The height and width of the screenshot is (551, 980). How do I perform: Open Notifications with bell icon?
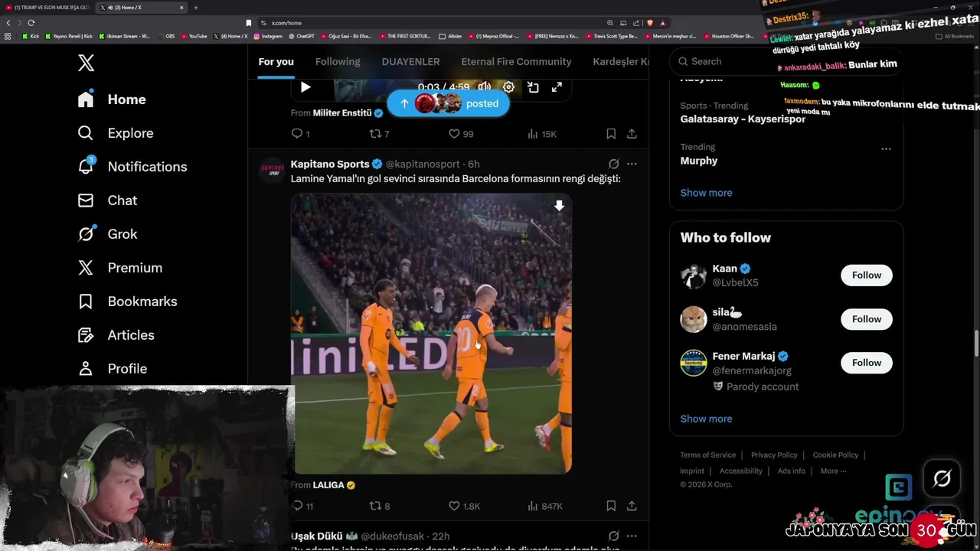click(132, 167)
